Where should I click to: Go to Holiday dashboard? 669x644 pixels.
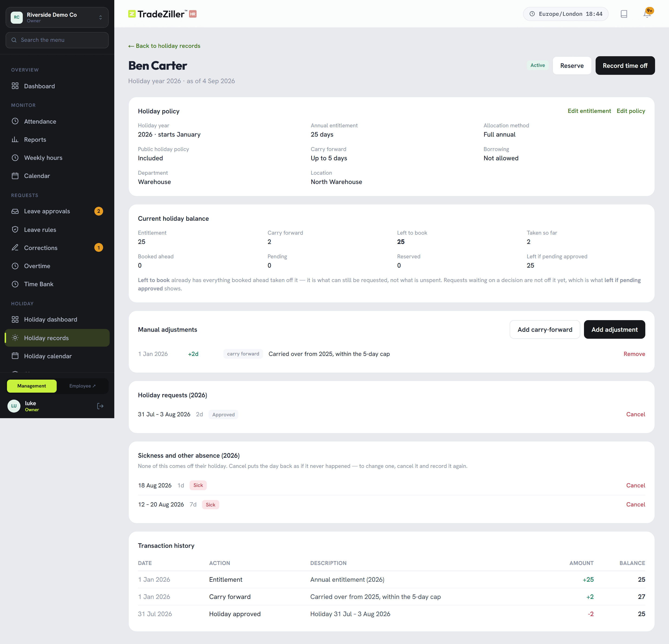[57, 319]
